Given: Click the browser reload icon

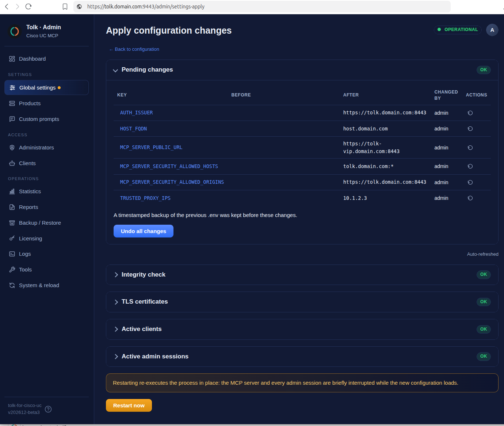Looking at the screenshot, I should click(x=28, y=7).
